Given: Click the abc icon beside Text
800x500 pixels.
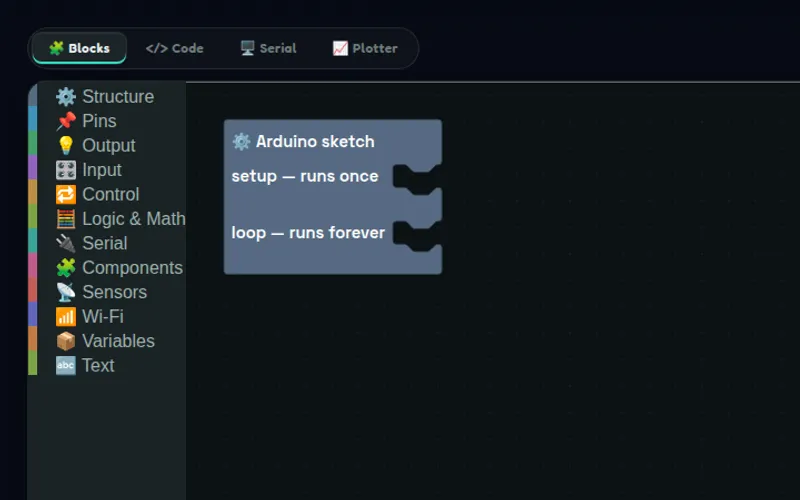Looking at the screenshot, I should coord(66,366).
